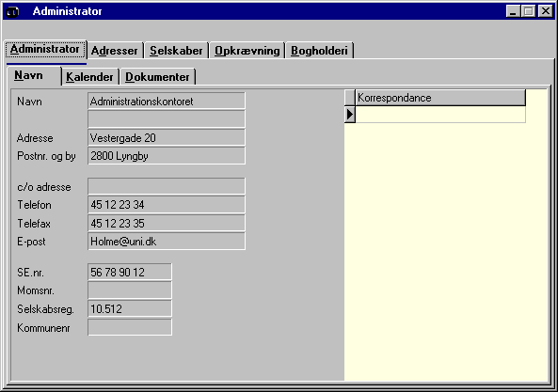
Task: Click the Korrespondance column header
Action: (x=440, y=98)
